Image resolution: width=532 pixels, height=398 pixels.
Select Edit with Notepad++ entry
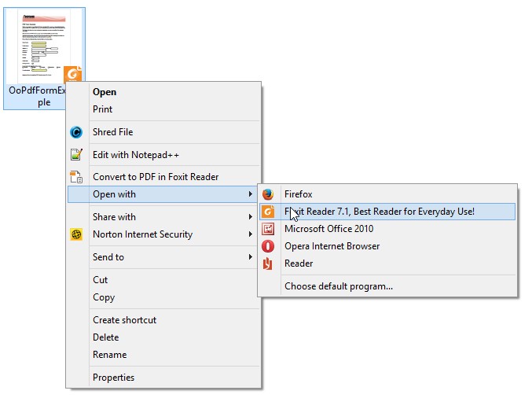[164, 155]
